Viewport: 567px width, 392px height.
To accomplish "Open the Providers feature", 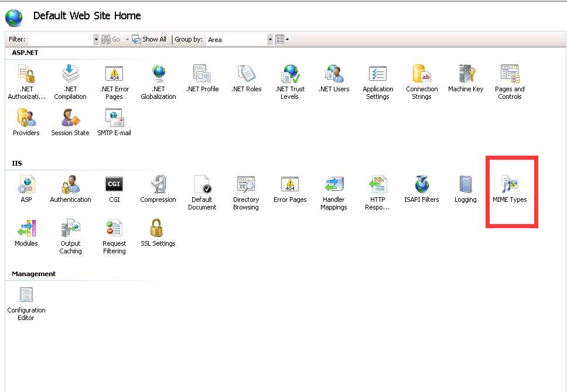I will 26,122.
